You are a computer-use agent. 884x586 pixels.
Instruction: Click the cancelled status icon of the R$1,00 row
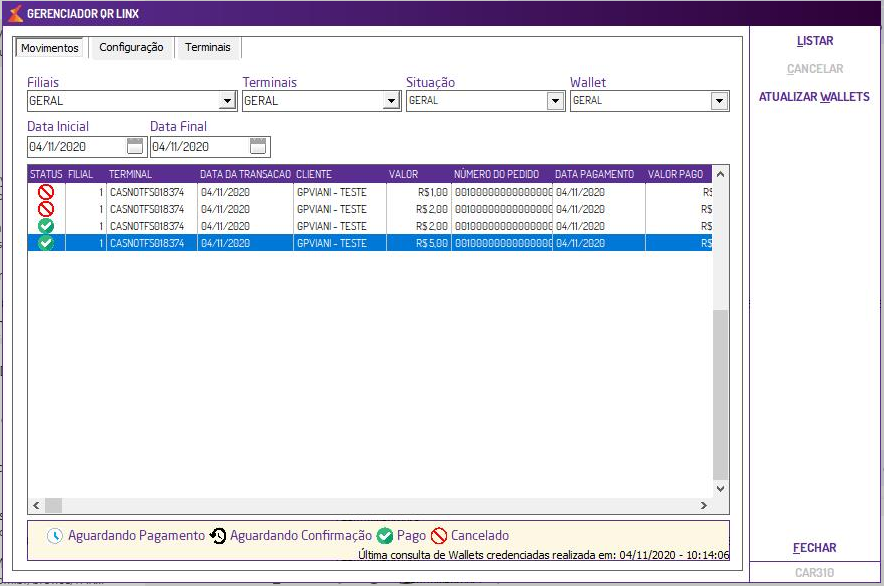tap(46, 192)
